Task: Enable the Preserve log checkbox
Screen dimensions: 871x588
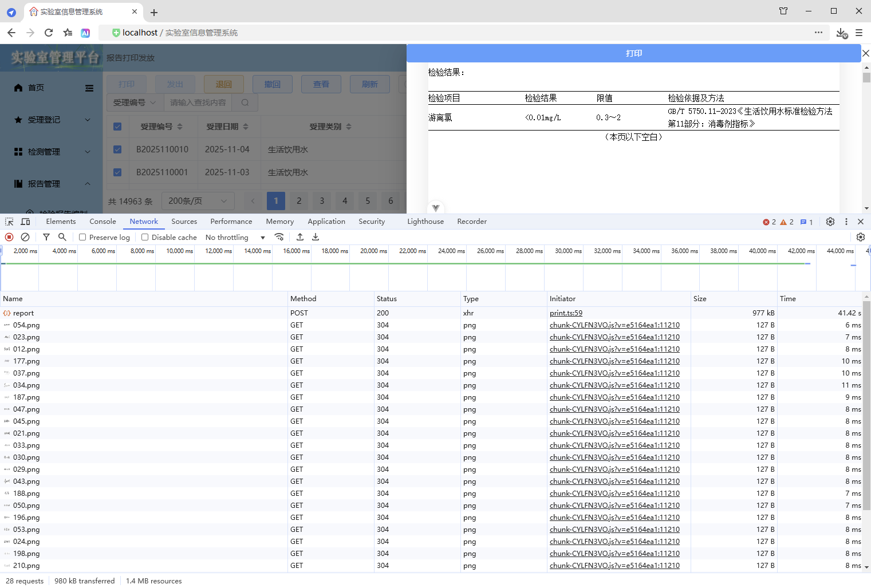Action: (82, 236)
